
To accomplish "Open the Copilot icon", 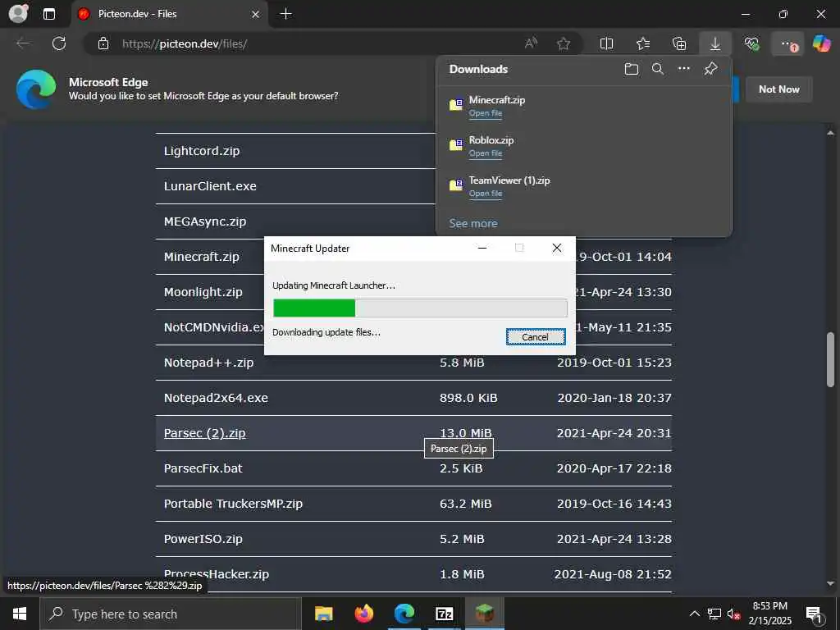I will [821, 43].
